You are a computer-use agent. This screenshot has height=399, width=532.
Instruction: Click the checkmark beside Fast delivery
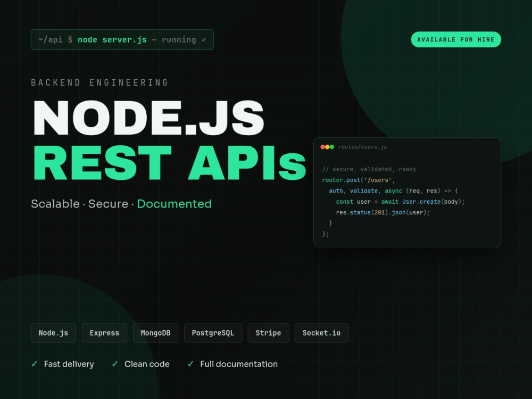click(x=34, y=364)
